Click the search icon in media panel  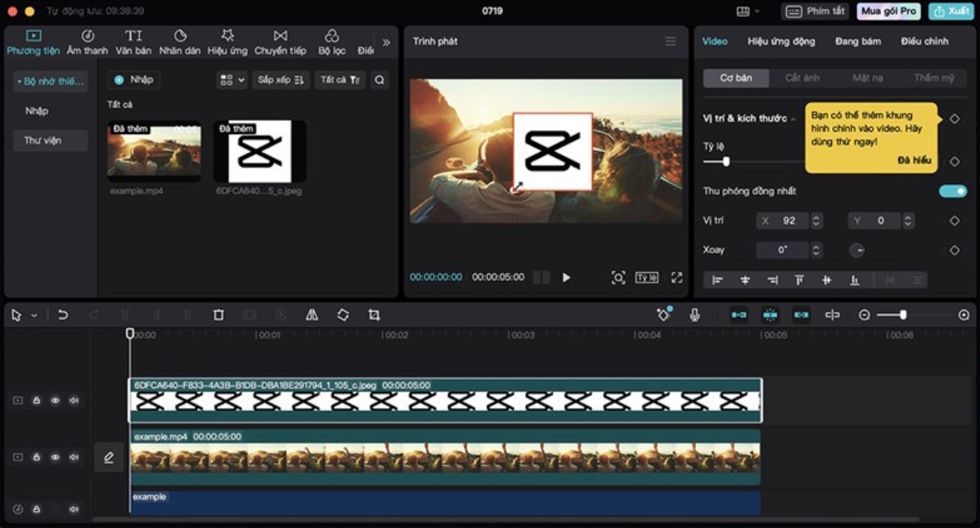[379, 80]
